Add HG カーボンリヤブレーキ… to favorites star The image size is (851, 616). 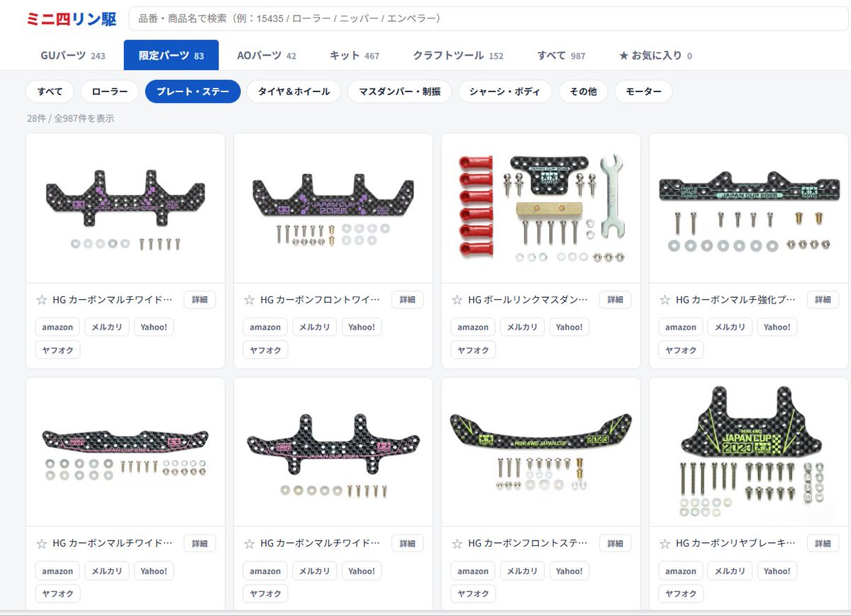coord(664,544)
